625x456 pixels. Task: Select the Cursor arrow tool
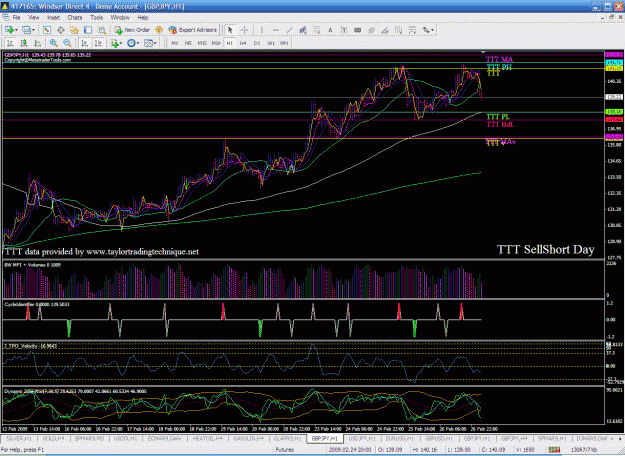coord(230,30)
